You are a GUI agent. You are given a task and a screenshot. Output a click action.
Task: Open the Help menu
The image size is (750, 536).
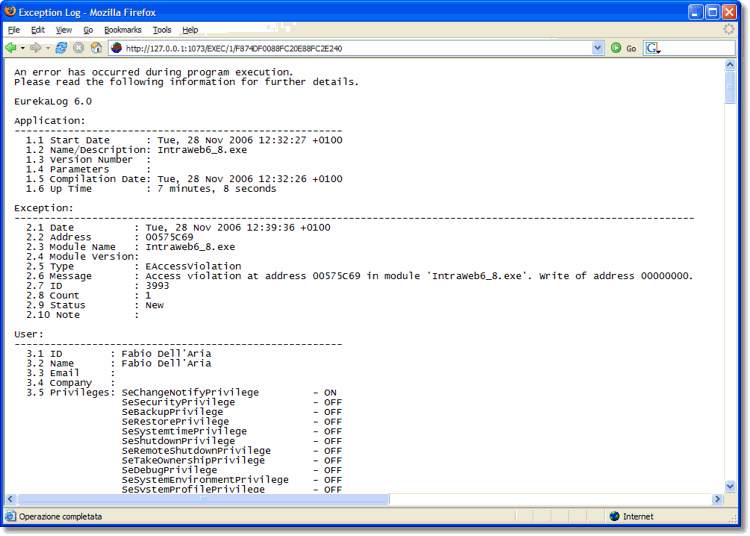pyautogui.click(x=190, y=30)
